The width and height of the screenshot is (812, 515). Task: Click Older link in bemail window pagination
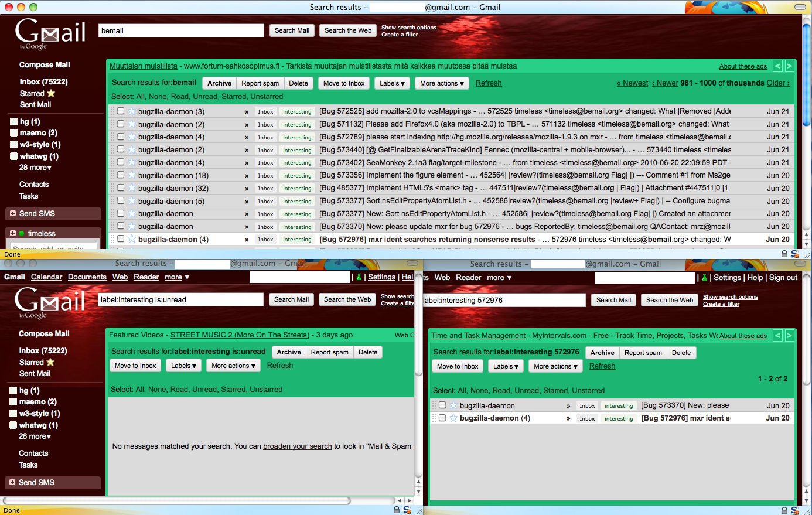778,83
